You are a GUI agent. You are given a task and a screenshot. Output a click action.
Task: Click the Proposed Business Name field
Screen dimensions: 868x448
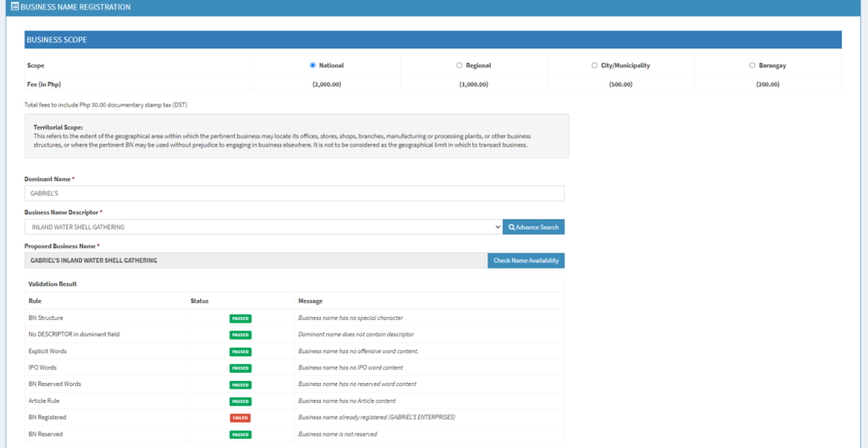(256, 261)
